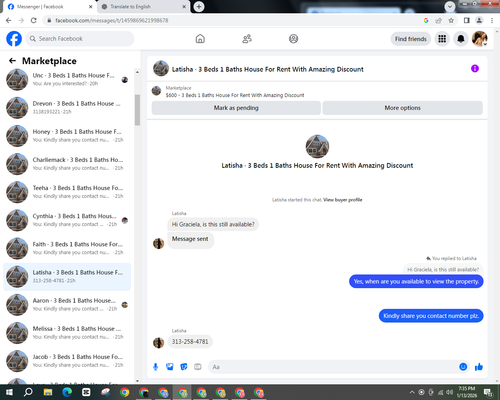Expand Chrome tab search chevron
Viewport: 500px width, 400px height.
(x=450, y=7)
